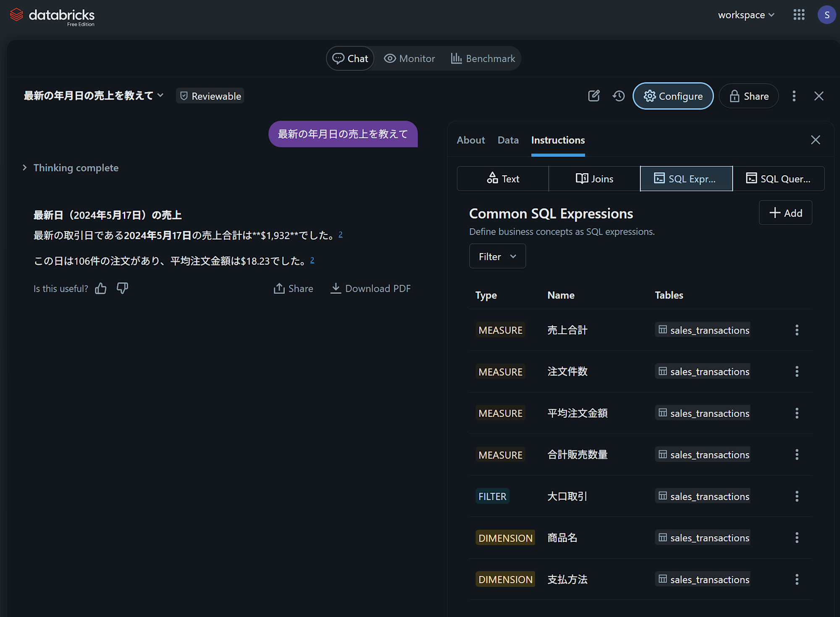
Task: Open options menu for 大口取引 row
Action: click(797, 496)
